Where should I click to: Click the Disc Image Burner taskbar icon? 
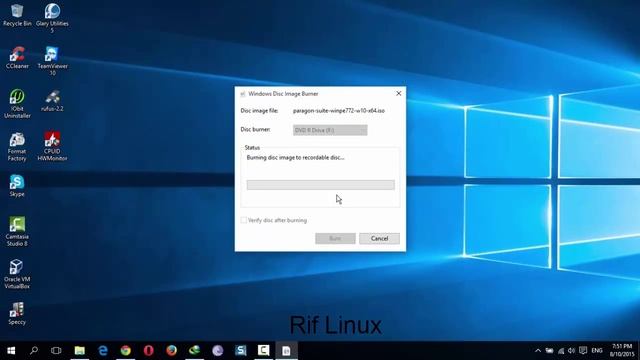click(x=286, y=350)
